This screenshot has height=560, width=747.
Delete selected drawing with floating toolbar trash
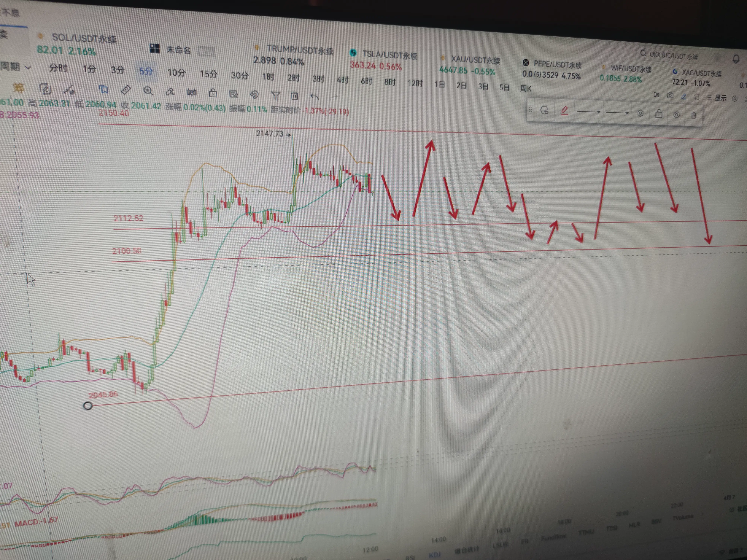click(x=694, y=115)
